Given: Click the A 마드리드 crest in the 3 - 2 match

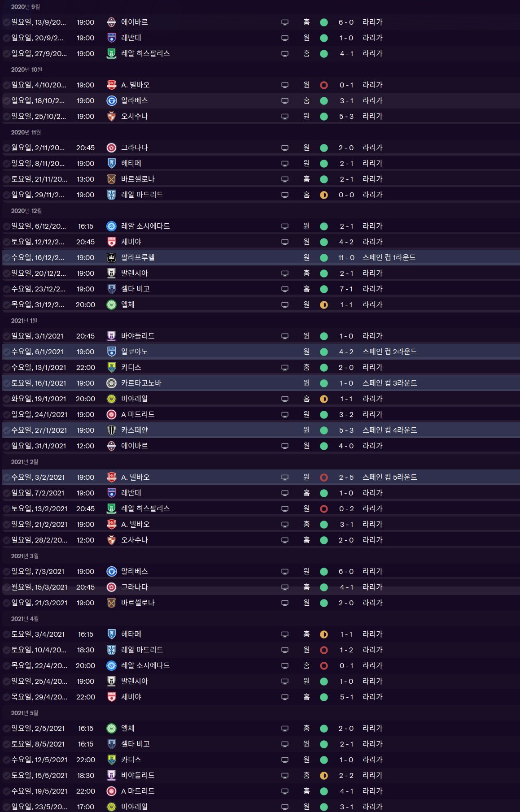Looking at the screenshot, I should [x=111, y=414].
